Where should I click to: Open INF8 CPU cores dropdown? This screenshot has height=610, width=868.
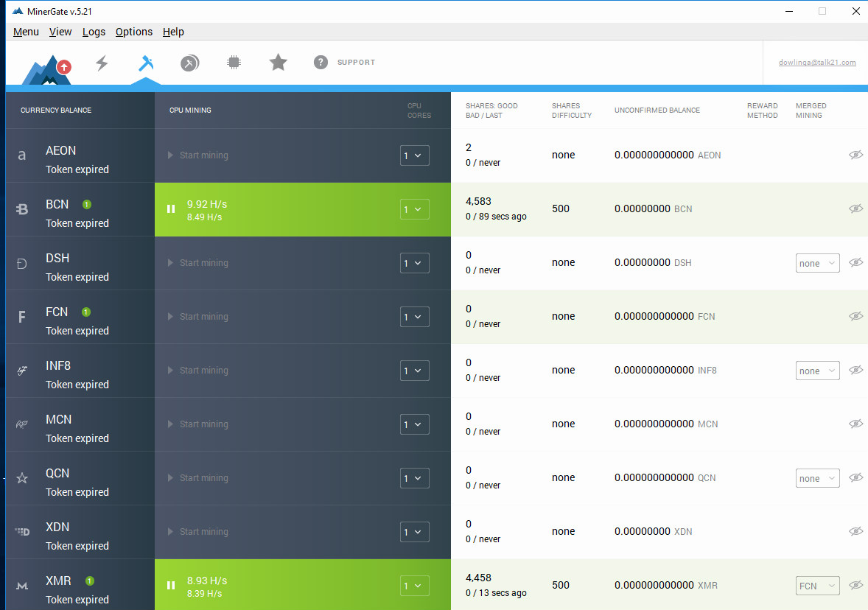(415, 371)
